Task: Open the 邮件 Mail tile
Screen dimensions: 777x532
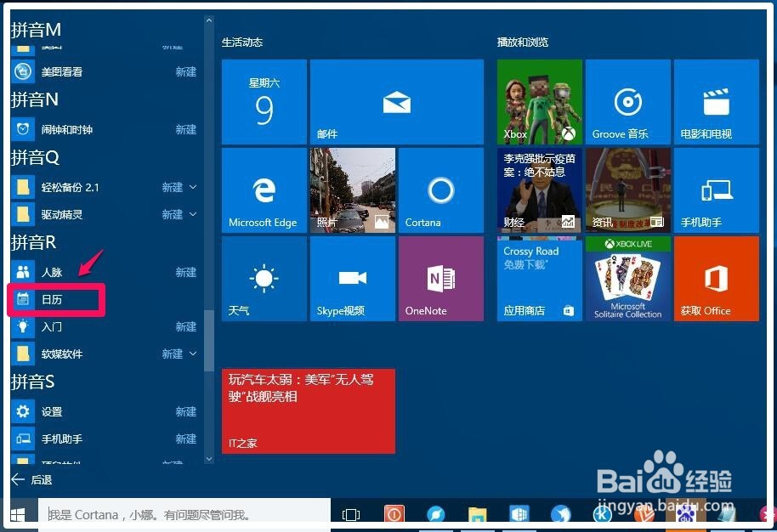Action: pyautogui.click(x=396, y=101)
